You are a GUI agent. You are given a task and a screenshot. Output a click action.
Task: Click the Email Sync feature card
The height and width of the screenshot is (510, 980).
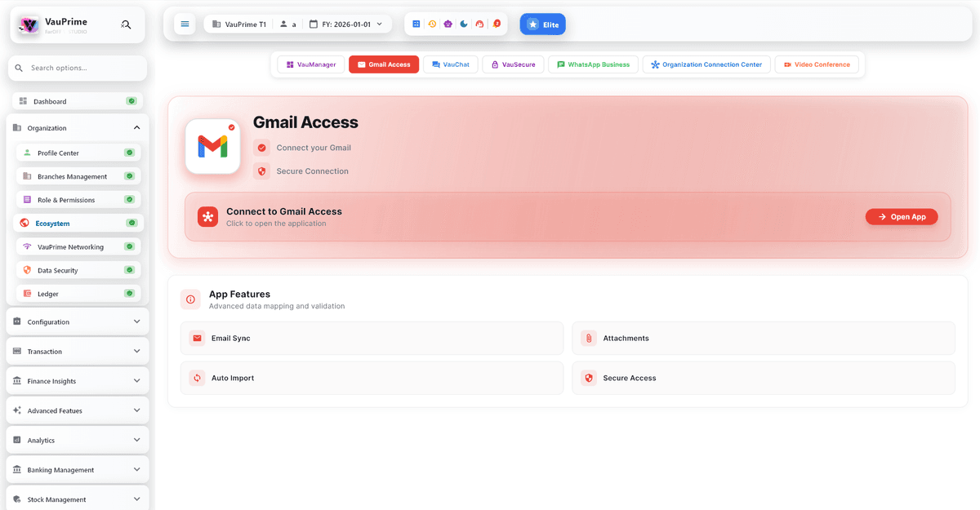(372, 338)
